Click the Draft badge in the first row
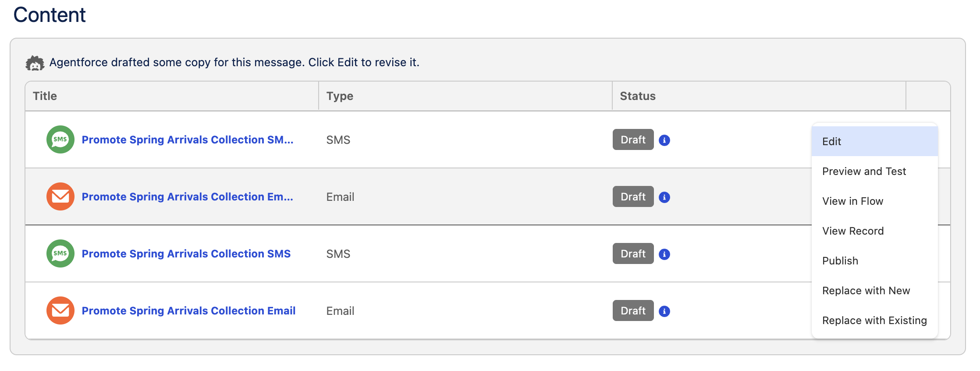Image resolution: width=980 pixels, height=371 pixels. point(632,139)
